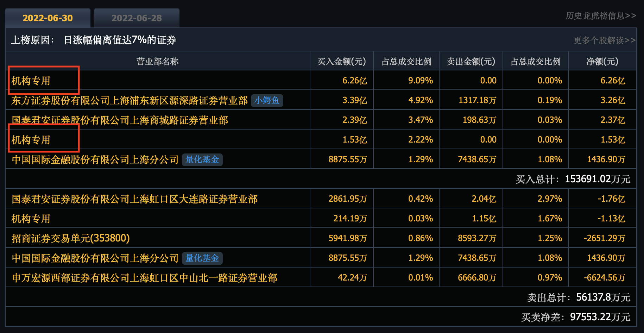The height and width of the screenshot is (333, 644).
Task: Click 量化基金 tag in the sell list
Action: (202, 258)
